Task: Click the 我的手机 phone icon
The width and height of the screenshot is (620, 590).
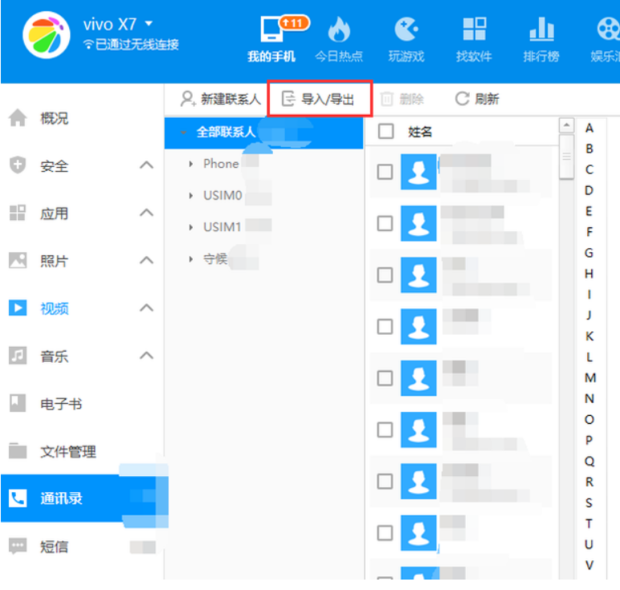Action: 272,29
